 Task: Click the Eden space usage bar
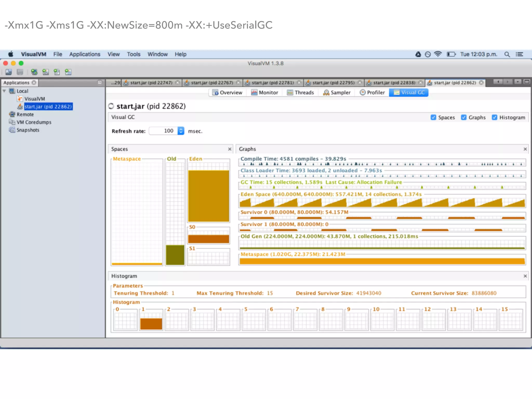coord(209,196)
